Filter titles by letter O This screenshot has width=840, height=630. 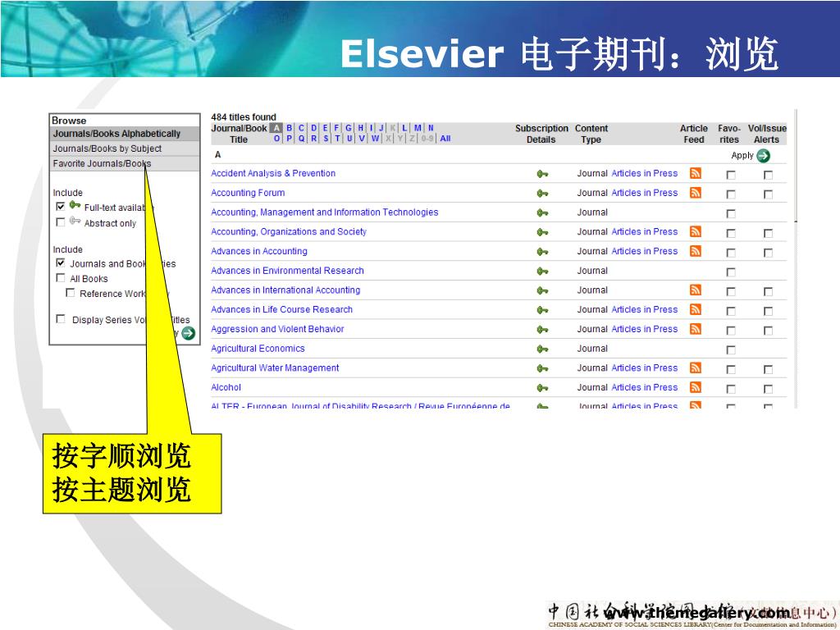coord(277,138)
